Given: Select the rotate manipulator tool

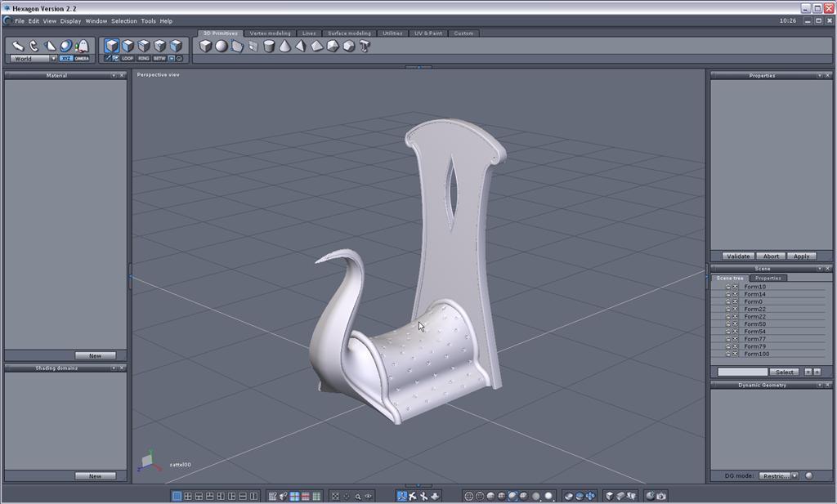Looking at the screenshot, I should point(34,46).
